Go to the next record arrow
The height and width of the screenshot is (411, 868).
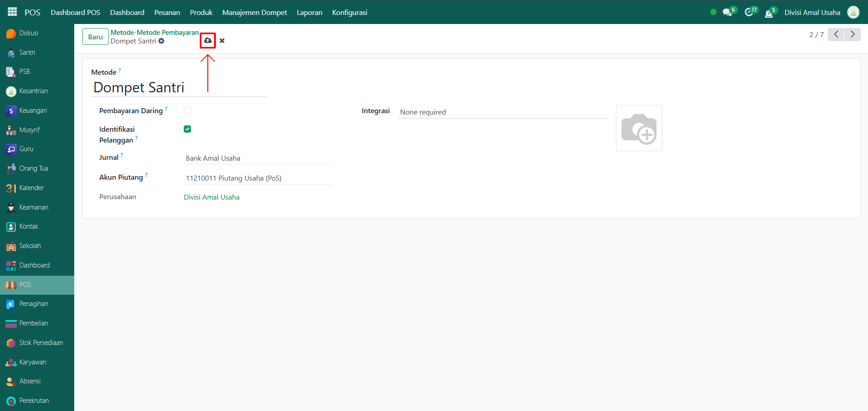[853, 34]
